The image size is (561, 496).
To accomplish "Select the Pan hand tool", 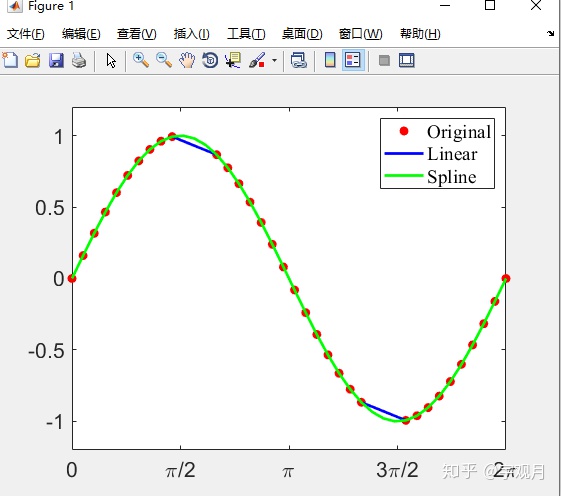I will pyautogui.click(x=187, y=60).
